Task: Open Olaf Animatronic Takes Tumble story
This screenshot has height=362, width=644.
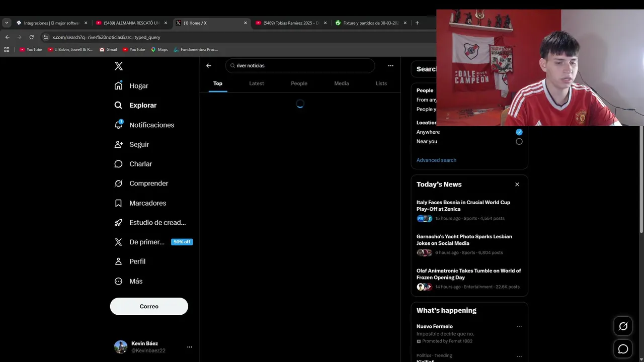Action: coord(469,279)
